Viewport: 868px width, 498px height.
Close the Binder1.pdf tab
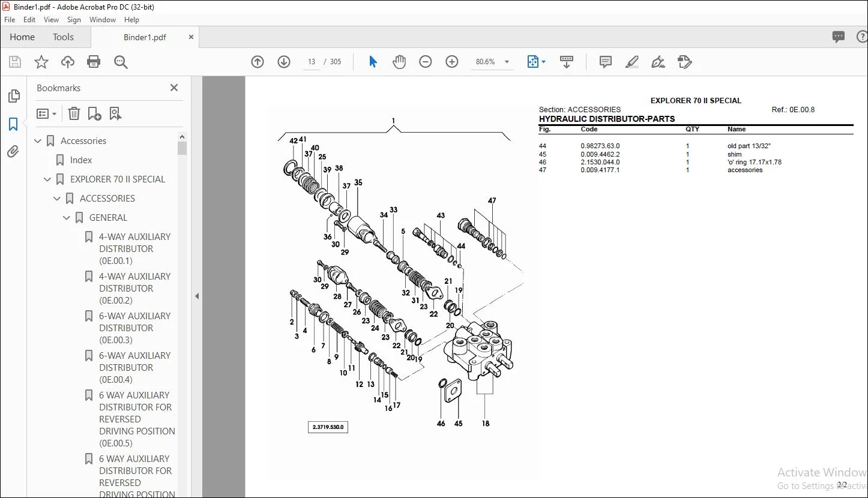click(191, 37)
